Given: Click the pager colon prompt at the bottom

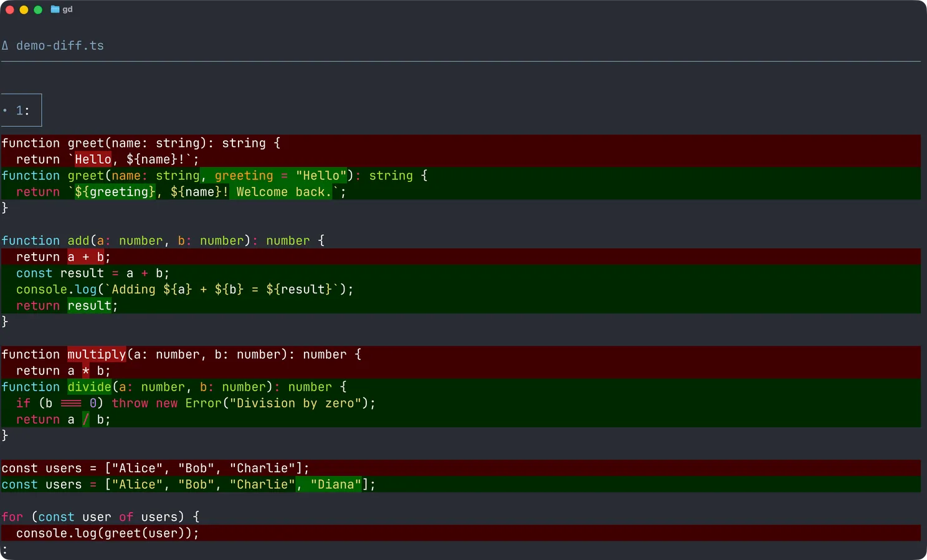Looking at the screenshot, I should 4,549.
